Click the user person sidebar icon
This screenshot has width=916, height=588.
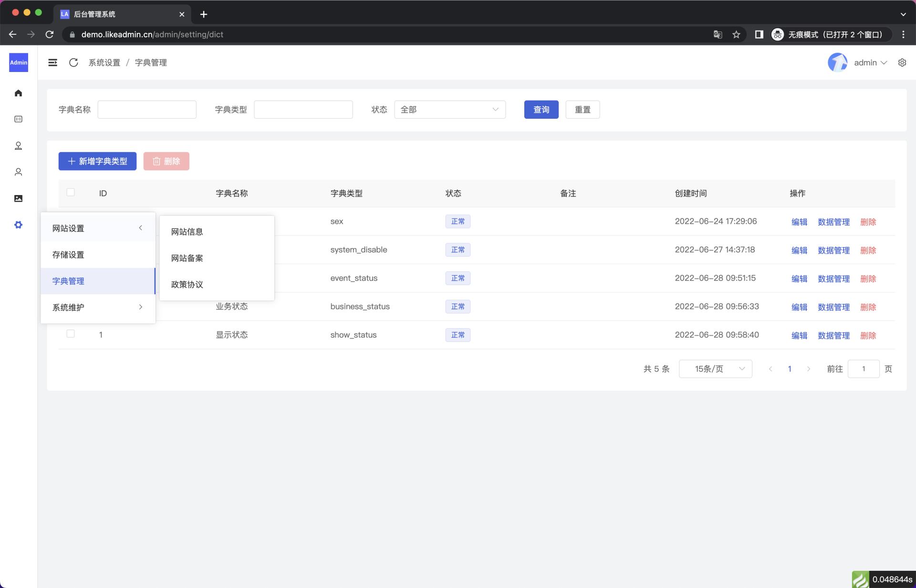[x=18, y=172]
